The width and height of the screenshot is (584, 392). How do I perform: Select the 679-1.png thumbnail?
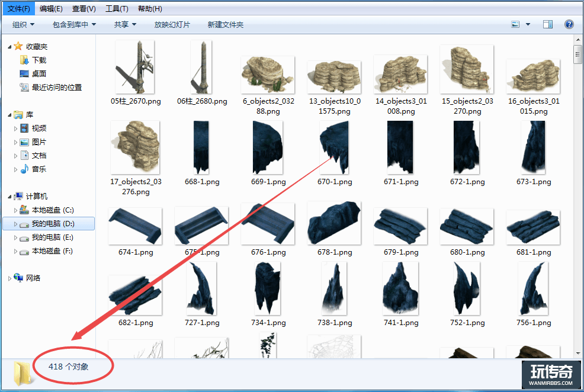click(x=401, y=226)
